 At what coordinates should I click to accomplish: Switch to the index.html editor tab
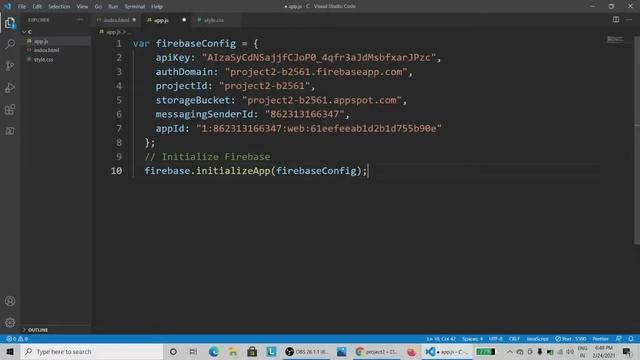pyautogui.click(x=116, y=20)
